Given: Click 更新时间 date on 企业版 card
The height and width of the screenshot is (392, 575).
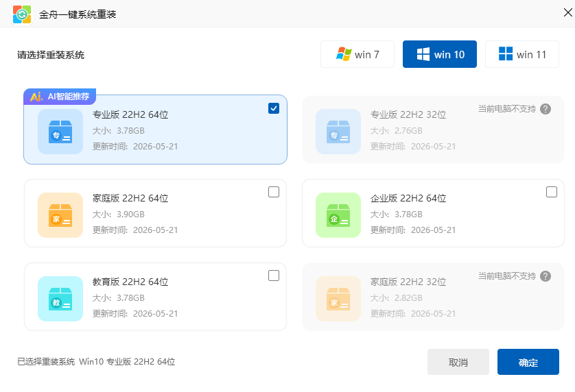Looking at the screenshot, I should tap(413, 230).
